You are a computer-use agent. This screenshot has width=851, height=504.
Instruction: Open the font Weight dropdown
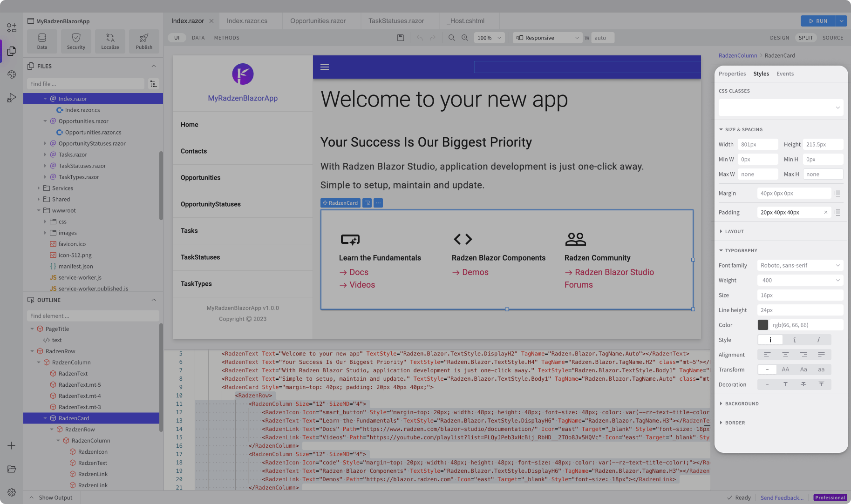tap(800, 280)
